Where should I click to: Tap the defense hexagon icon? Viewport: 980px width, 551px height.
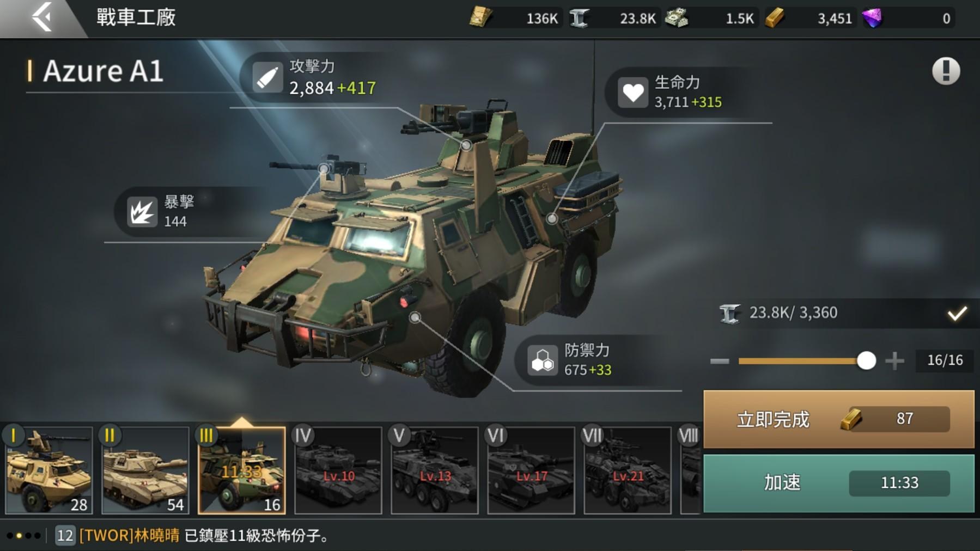[543, 360]
